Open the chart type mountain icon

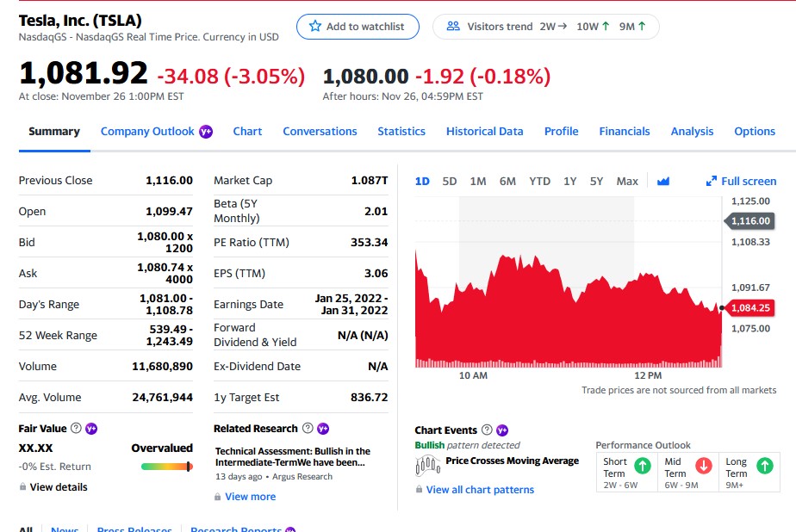click(663, 181)
